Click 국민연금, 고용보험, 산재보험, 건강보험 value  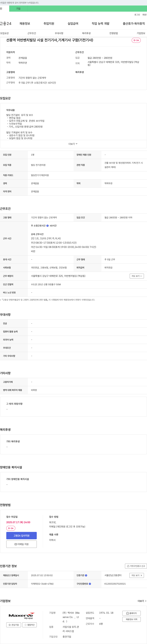(49, 267)
